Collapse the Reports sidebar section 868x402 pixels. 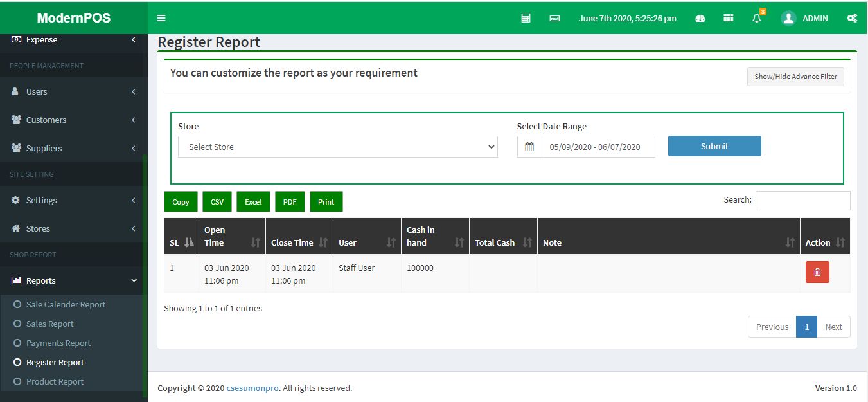click(74, 280)
